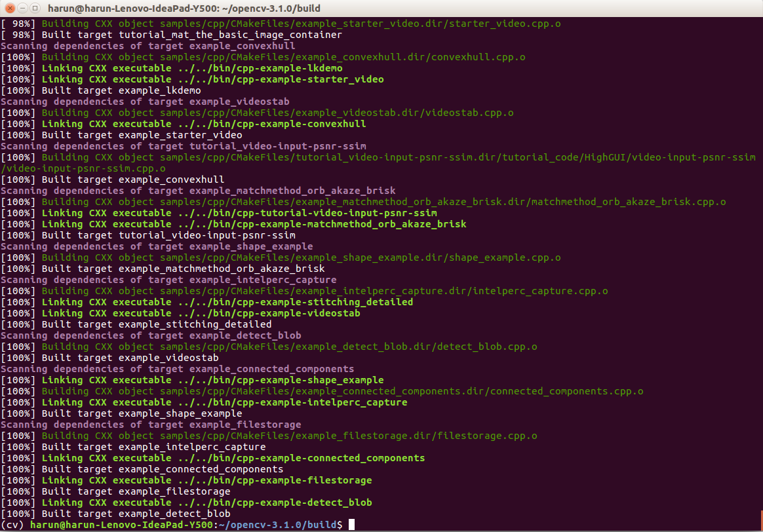The width and height of the screenshot is (763, 532).
Task: Click build line for 'starter_video.cpp.o'
Action: click(281, 24)
